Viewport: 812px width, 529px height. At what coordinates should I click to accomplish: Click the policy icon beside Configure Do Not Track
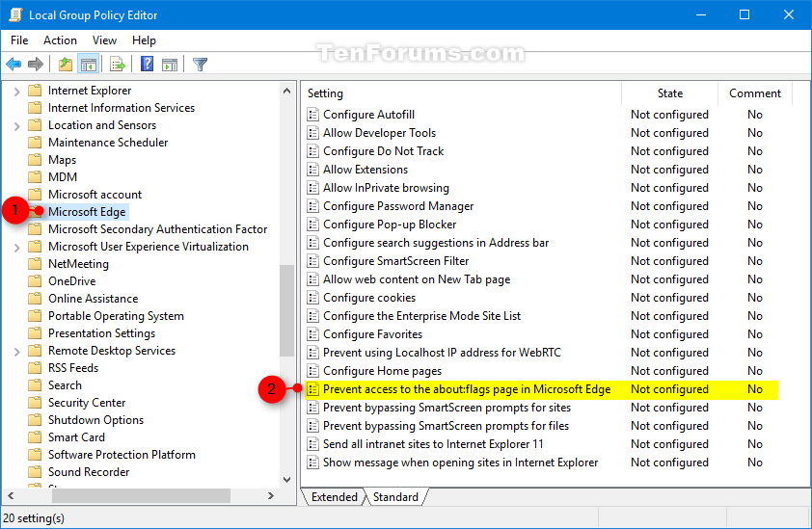[x=312, y=151]
